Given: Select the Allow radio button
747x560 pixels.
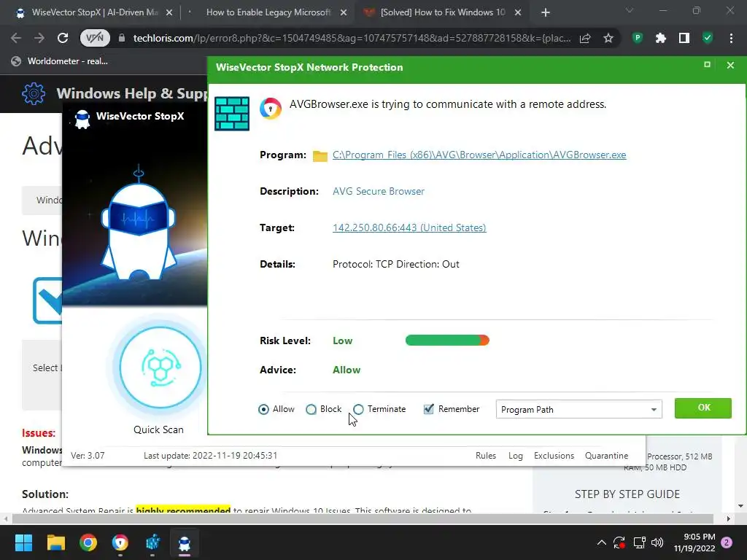Looking at the screenshot, I should pyautogui.click(x=263, y=410).
